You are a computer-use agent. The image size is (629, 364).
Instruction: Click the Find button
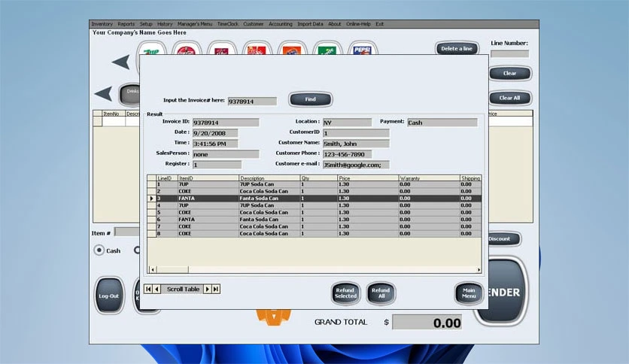[x=311, y=99]
